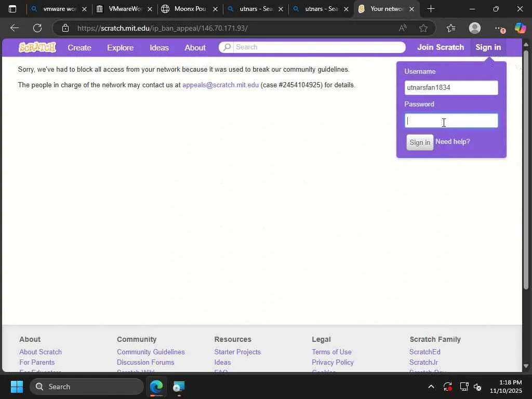Click the sync status tray icon
The width and height of the screenshot is (532, 399).
447,387
